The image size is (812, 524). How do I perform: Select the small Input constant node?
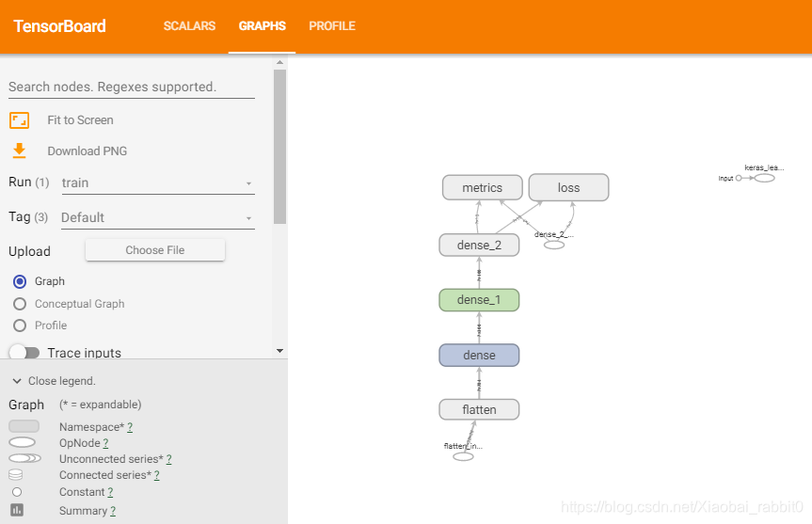pos(739,178)
